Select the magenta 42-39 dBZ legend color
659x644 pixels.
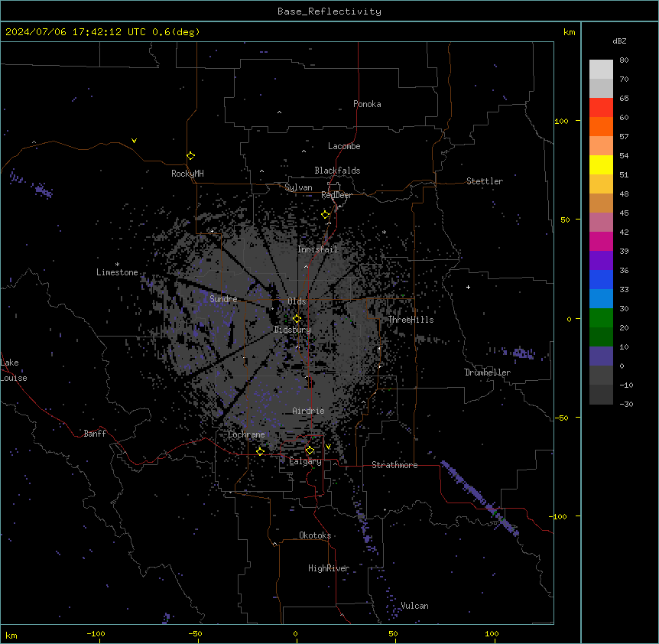tap(601, 242)
